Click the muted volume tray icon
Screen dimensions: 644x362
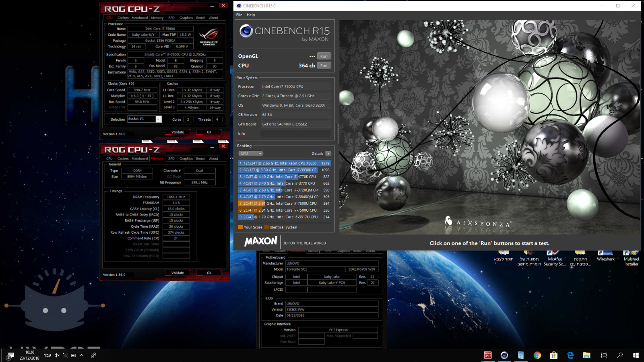click(x=57, y=355)
